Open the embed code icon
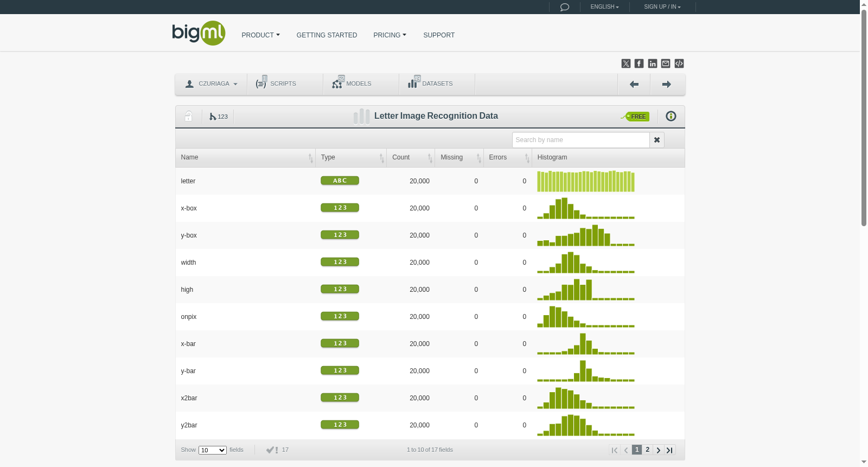This screenshot has height=467, width=868. [679, 63]
